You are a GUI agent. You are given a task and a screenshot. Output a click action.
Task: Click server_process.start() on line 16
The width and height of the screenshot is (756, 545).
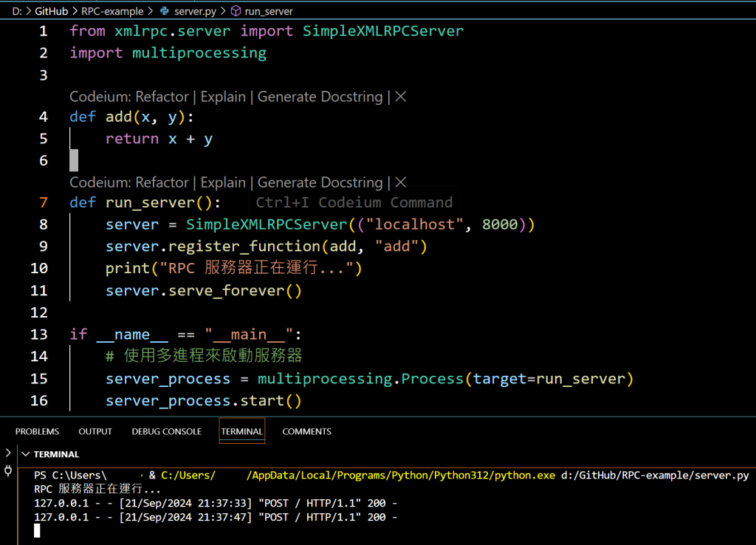click(x=204, y=401)
